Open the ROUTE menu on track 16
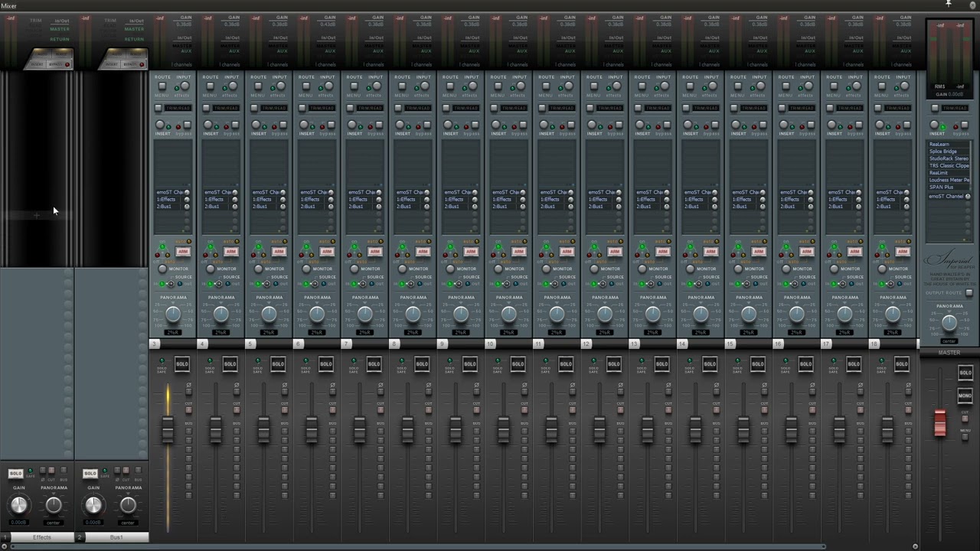980x551 pixels. point(786,86)
